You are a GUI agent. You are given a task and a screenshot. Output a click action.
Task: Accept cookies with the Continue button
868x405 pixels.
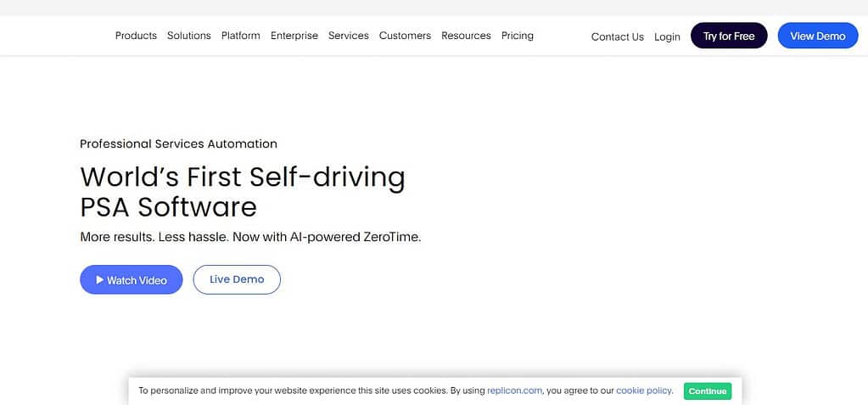point(708,391)
